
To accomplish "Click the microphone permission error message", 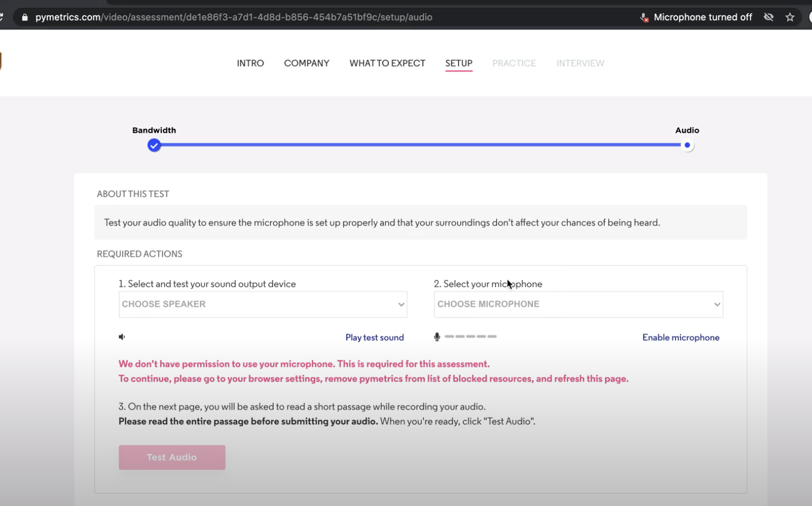I will (373, 371).
